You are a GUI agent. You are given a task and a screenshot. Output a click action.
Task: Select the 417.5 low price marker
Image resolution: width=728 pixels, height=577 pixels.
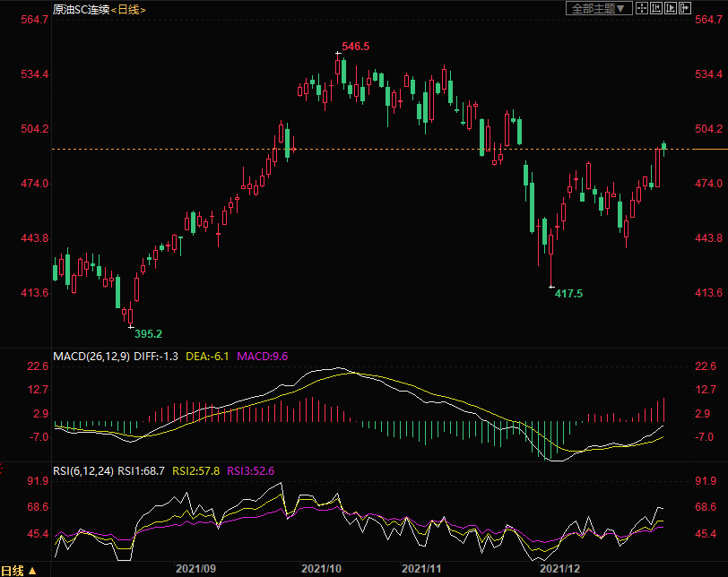pos(568,294)
